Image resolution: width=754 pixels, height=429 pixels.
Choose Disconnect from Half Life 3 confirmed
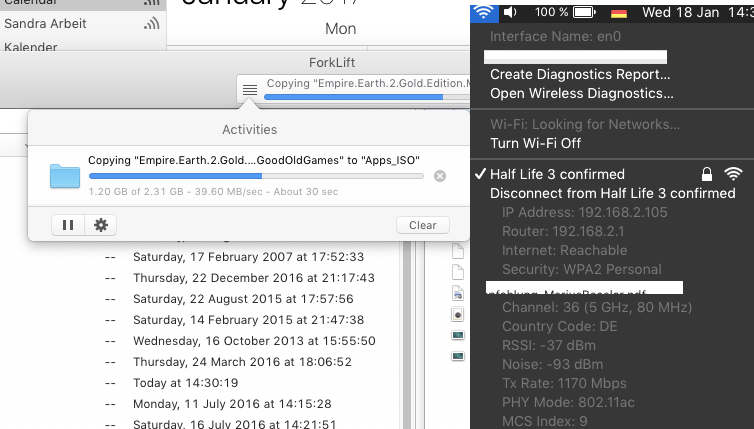point(613,193)
